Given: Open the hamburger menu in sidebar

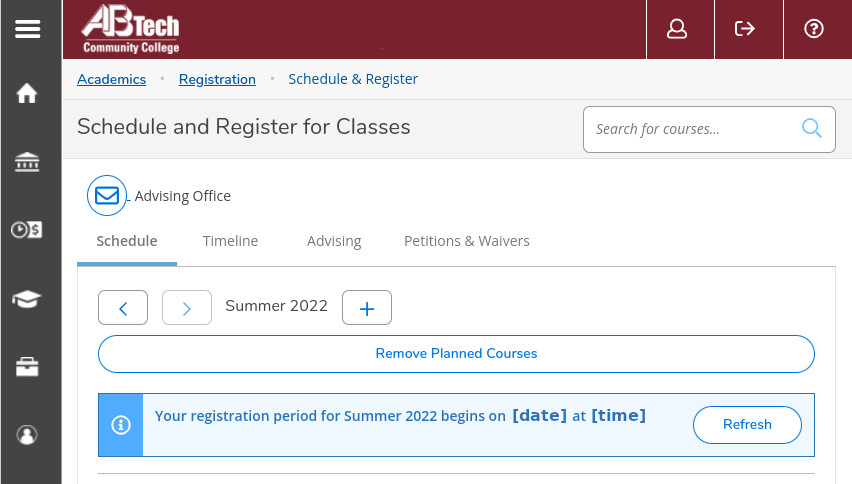Looking at the screenshot, I should (x=27, y=29).
